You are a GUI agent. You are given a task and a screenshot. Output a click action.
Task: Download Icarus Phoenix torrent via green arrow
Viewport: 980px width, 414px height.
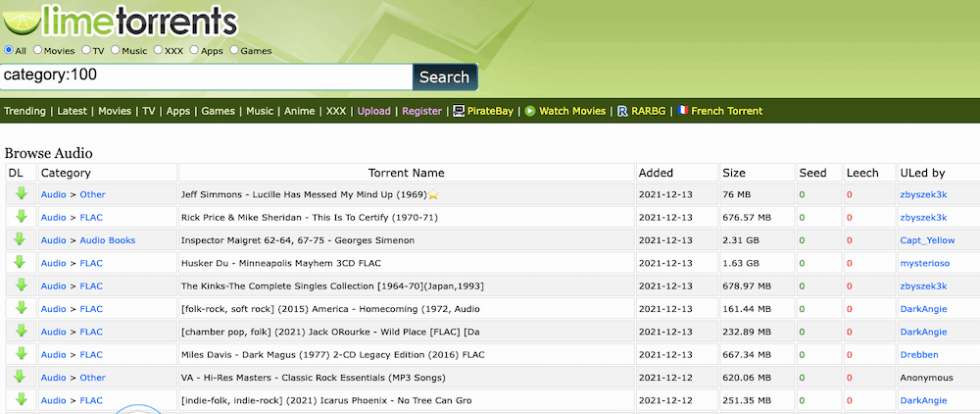coord(22,399)
